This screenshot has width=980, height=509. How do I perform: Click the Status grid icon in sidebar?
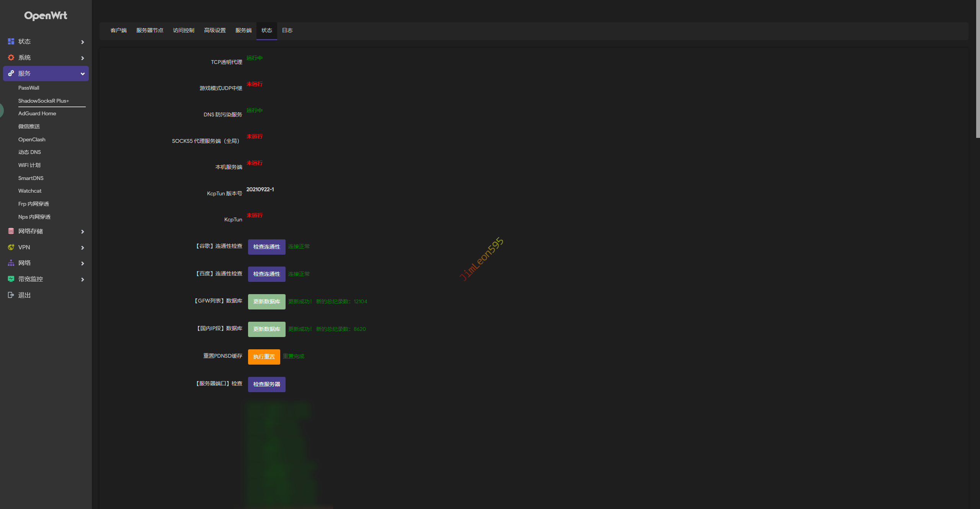coord(11,41)
